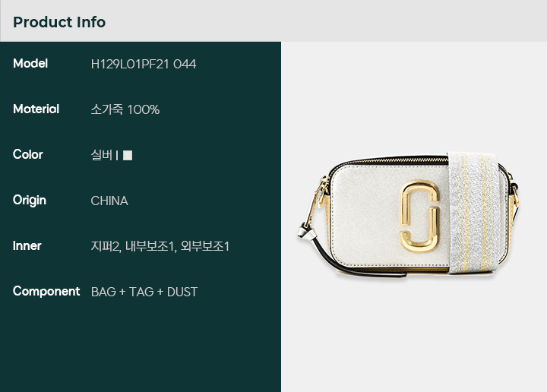Click the 지퍼2, 내부보조1, 외부보조1 text

[160, 246]
